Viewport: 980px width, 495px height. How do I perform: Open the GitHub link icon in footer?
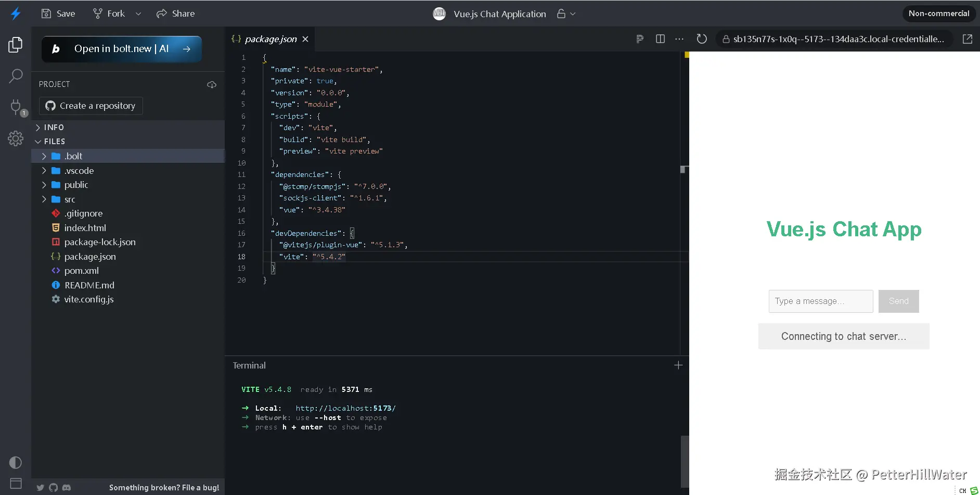tap(53, 488)
